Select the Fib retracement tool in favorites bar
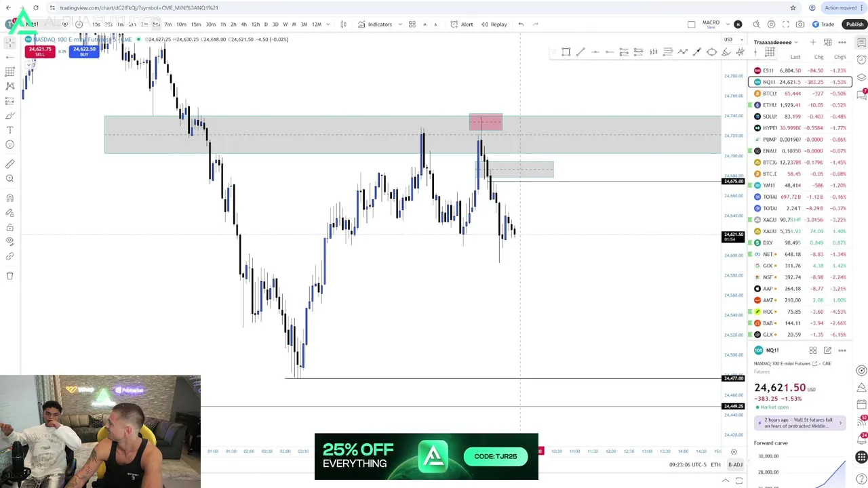This screenshot has height=488, width=868. coord(667,52)
